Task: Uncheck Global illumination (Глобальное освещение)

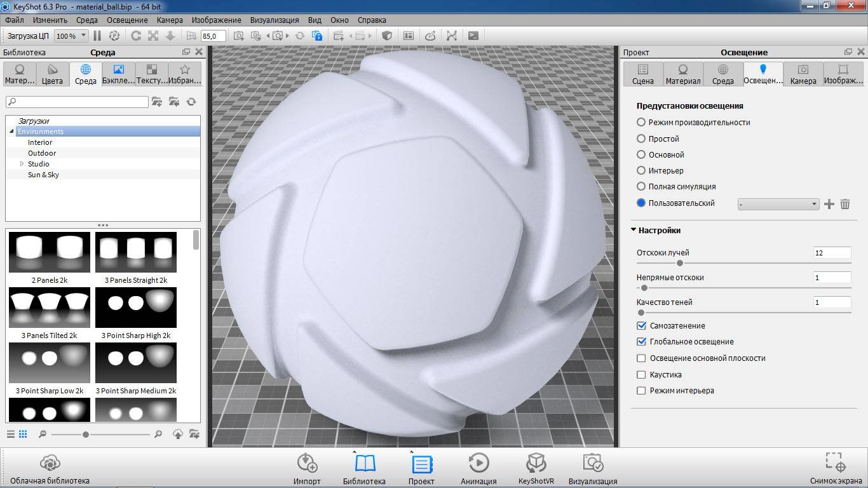Action: (x=641, y=341)
